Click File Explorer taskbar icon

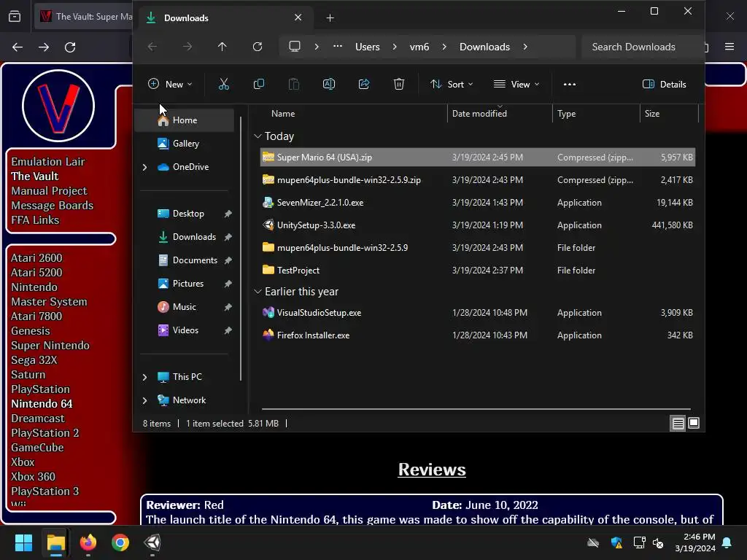(x=55, y=542)
